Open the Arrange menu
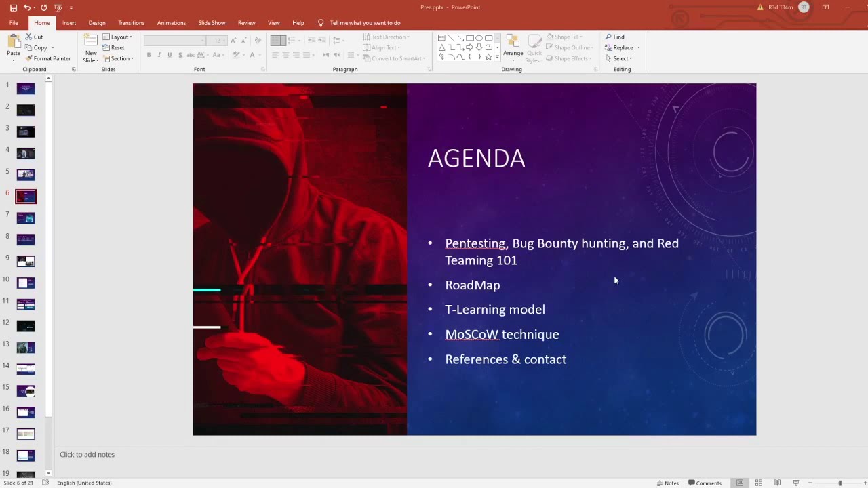 click(513, 46)
